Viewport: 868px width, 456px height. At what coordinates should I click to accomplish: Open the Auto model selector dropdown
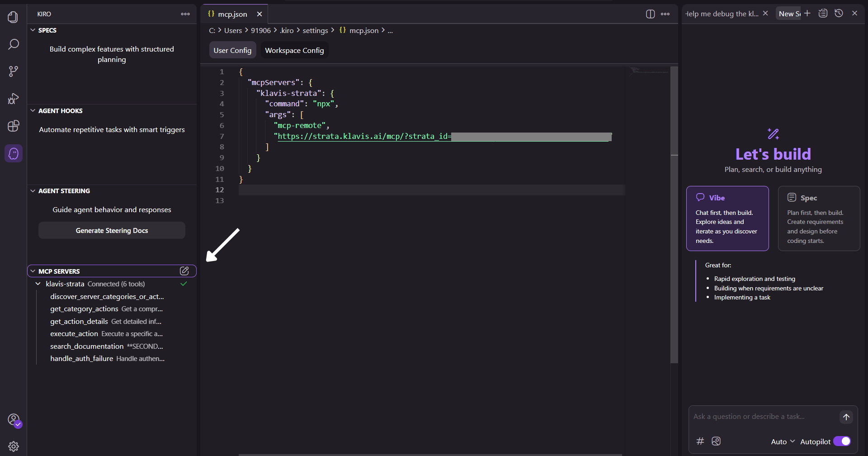click(x=782, y=442)
